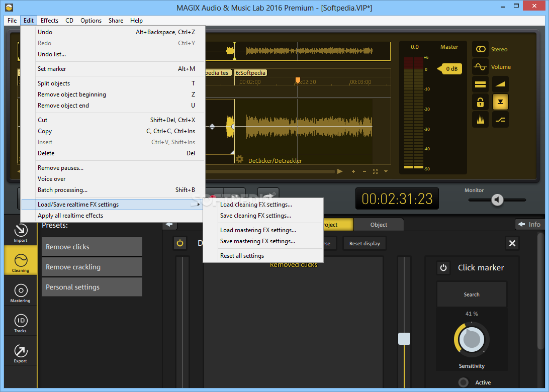Image resolution: width=549 pixels, height=392 pixels.
Task: Adjust the Sensitivity knob
Action: (x=471, y=339)
